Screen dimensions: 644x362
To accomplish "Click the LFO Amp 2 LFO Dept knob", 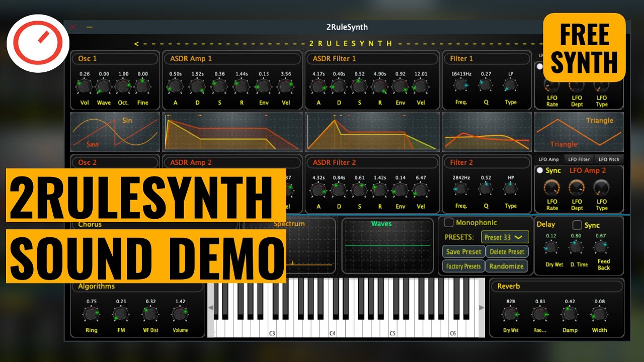I will (577, 188).
